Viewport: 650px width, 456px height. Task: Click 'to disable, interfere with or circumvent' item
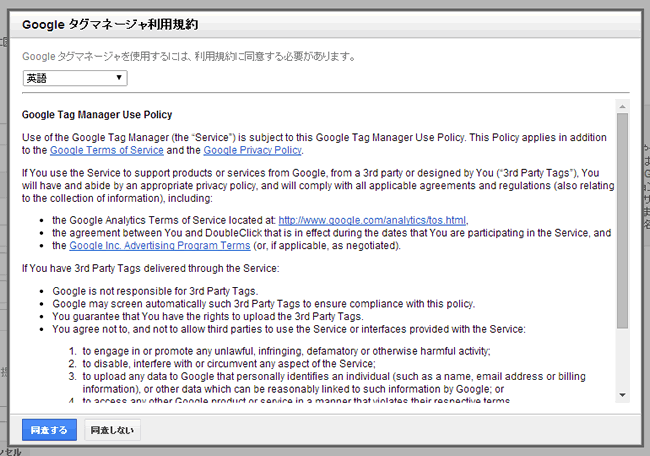pos(229,364)
